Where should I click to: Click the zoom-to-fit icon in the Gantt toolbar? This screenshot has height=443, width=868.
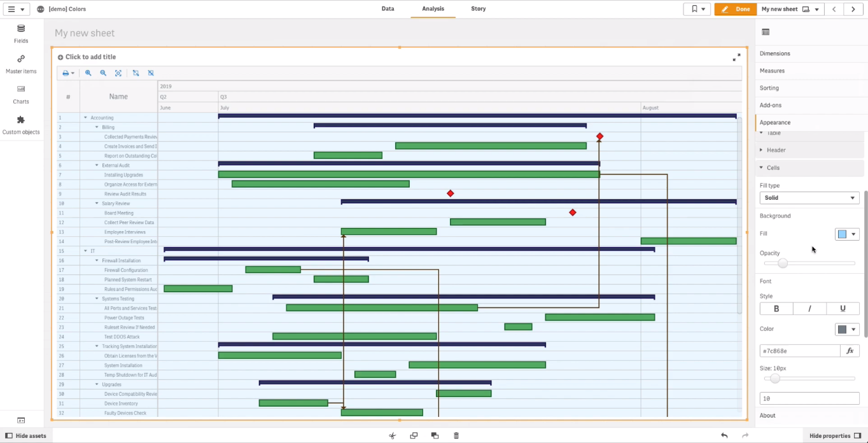[x=118, y=73]
